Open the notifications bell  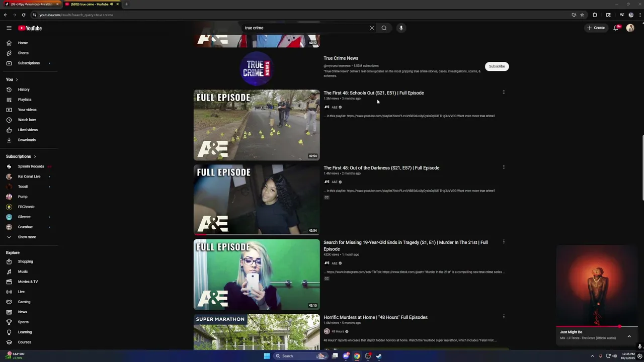(x=616, y=28)
